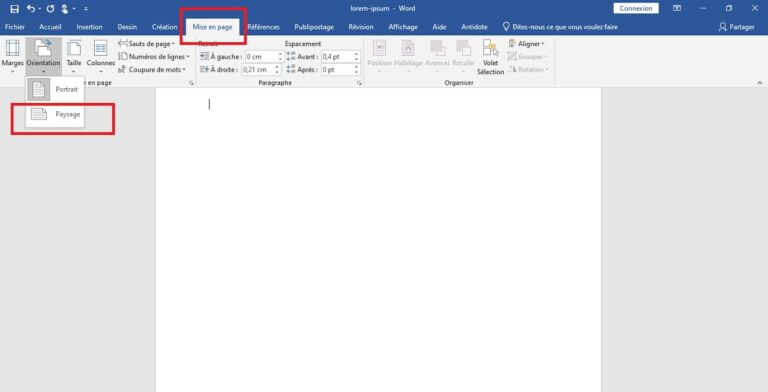Open the Fichier tab
This screenshot has height=392, width=768.
click(15, 27)
